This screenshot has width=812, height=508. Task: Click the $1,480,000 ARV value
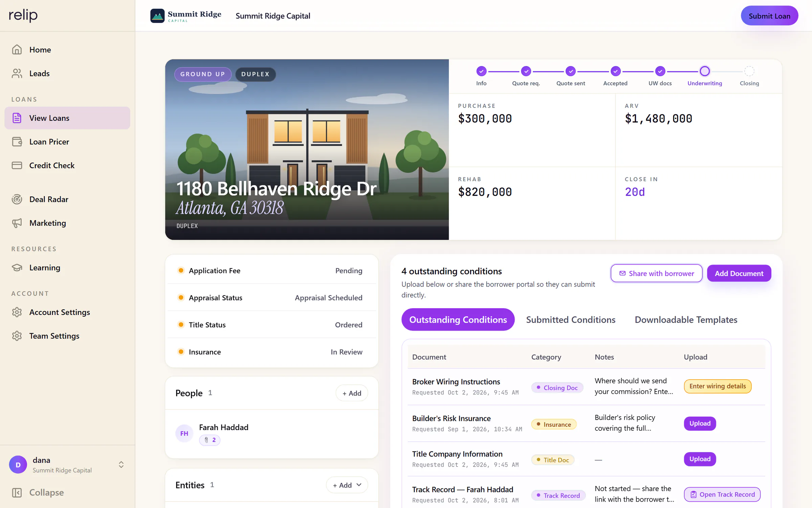click(658, 119)
